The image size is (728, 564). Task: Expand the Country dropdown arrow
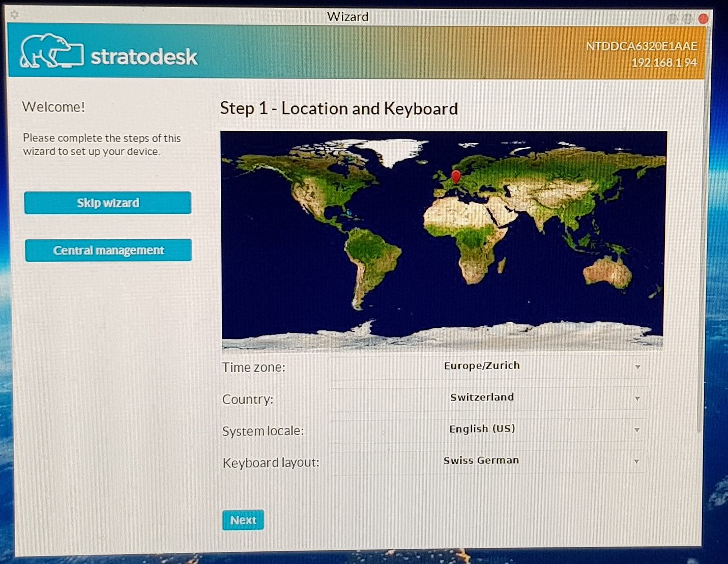pos(636,399)
